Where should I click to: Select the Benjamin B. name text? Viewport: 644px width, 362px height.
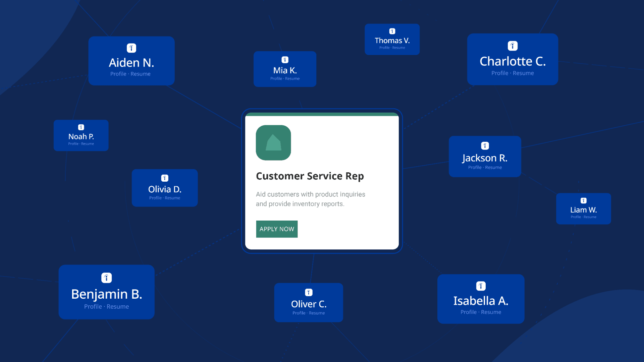(107, 294)
